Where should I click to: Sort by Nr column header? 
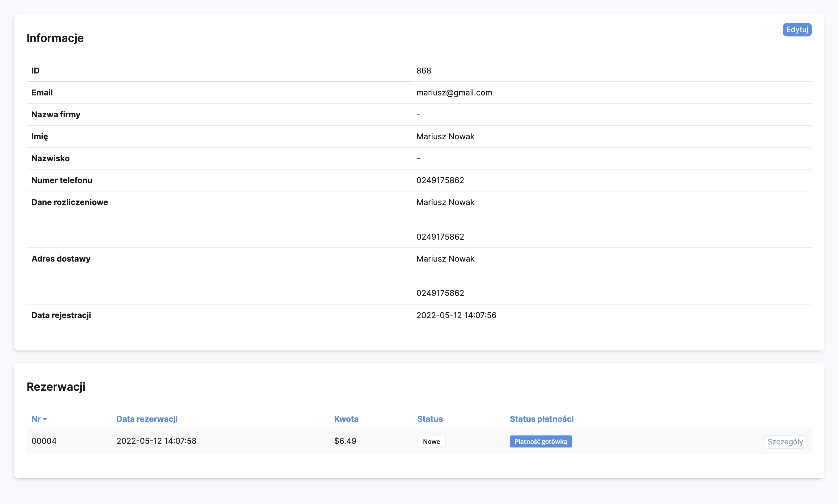36,419
